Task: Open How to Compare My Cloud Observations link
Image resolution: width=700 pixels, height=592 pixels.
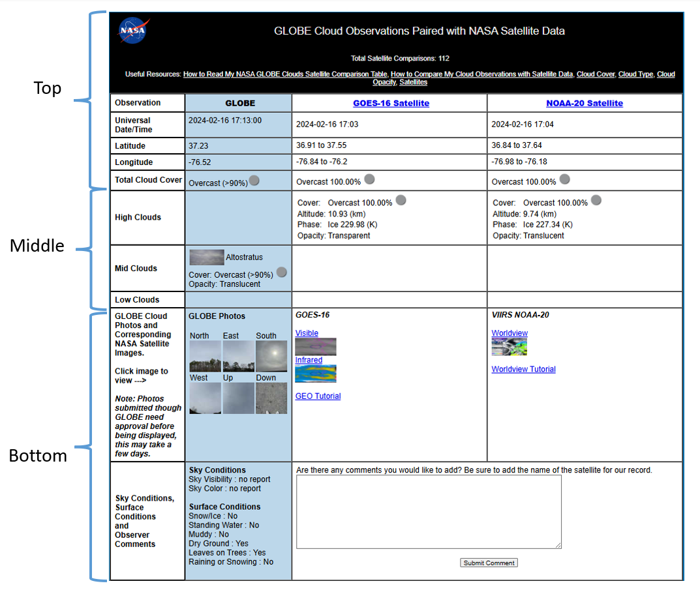Action: pos(481,74)
